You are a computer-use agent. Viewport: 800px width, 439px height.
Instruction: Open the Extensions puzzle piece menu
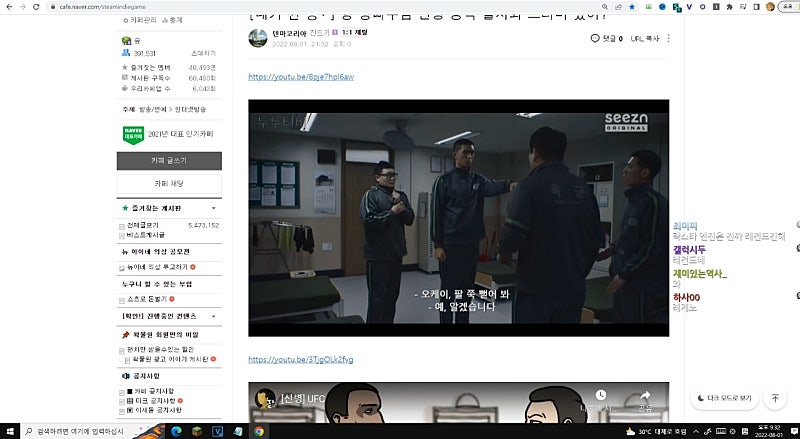tap(730, 7)
